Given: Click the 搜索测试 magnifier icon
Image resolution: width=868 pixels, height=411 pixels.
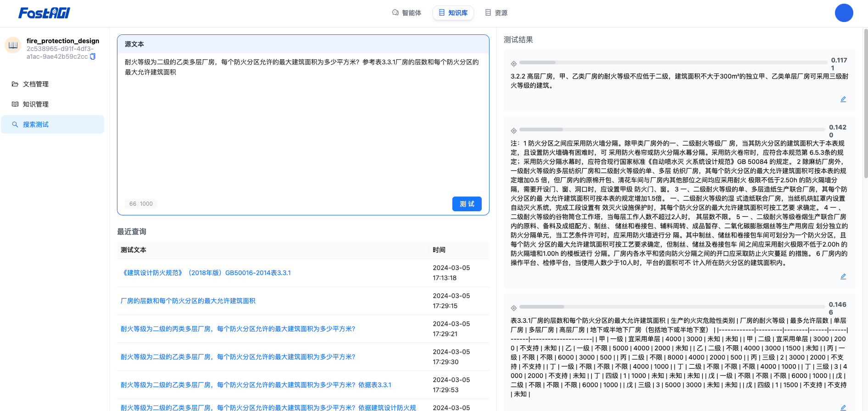Looking at the screenshot, I should [x=15, y=124].
